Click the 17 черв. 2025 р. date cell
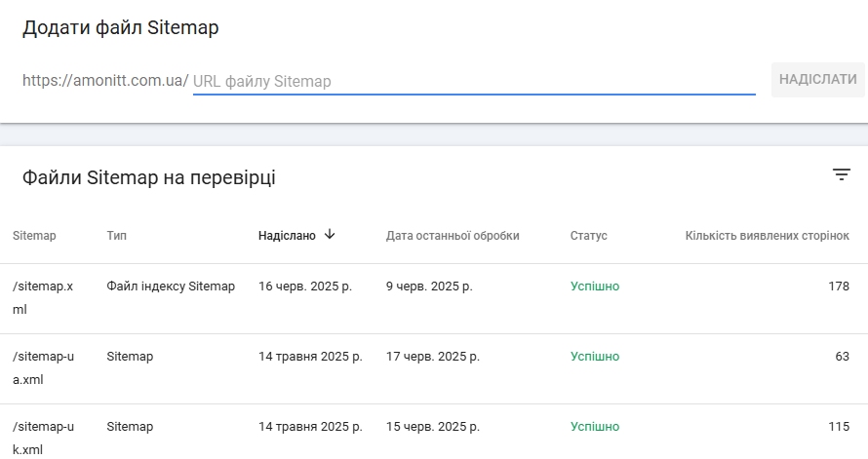The image size is (868, 459). click(432, 357)
